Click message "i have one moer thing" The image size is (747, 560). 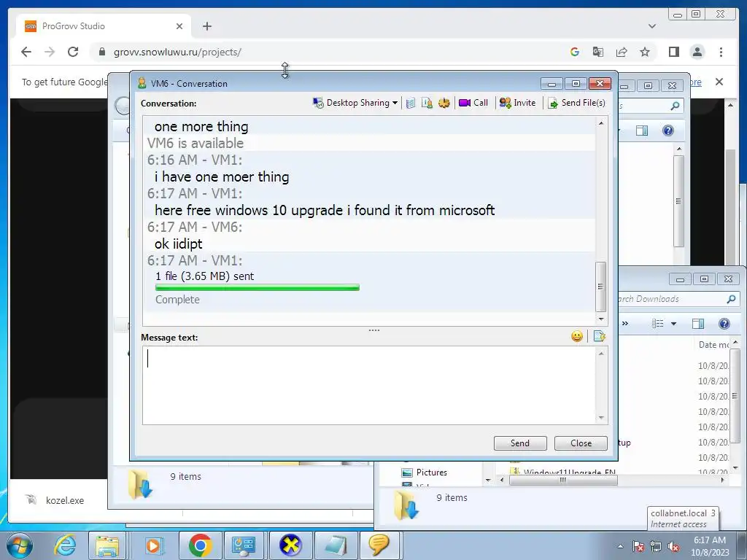click(222, 176)
